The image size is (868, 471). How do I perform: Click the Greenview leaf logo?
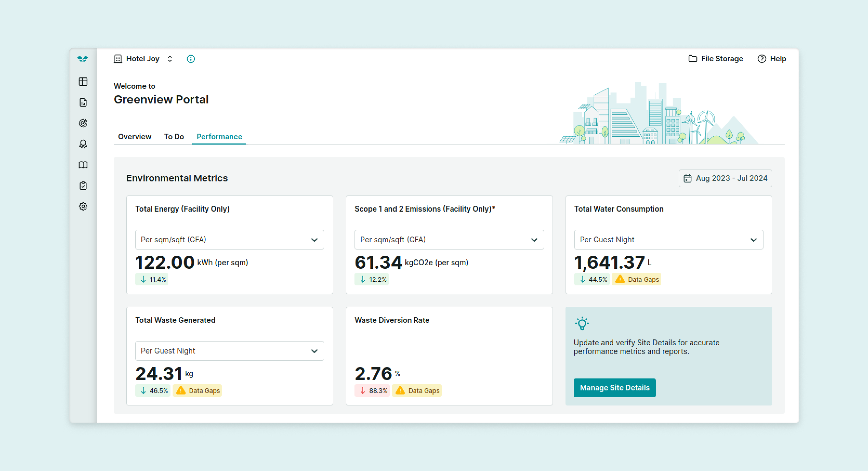click(83, 59)
